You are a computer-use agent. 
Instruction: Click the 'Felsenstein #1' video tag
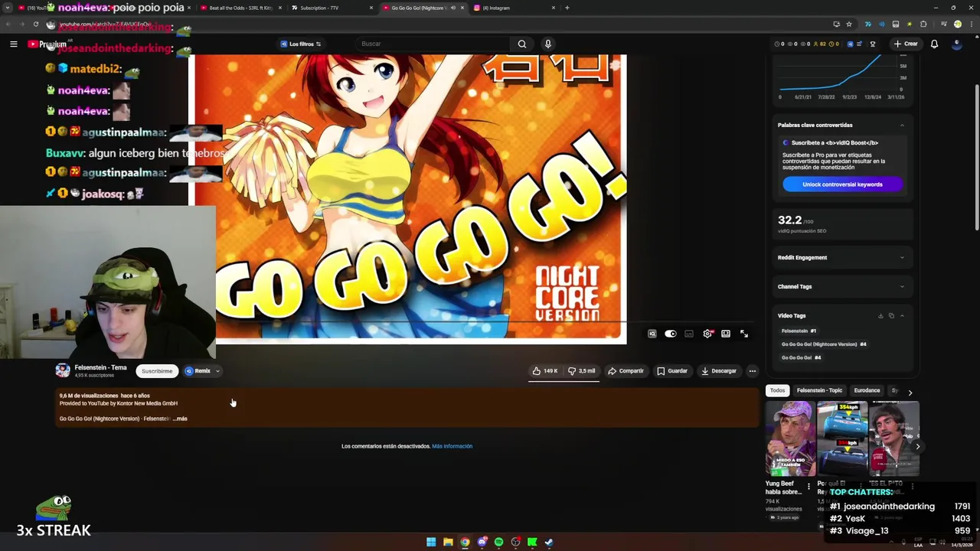coord(799,331)
